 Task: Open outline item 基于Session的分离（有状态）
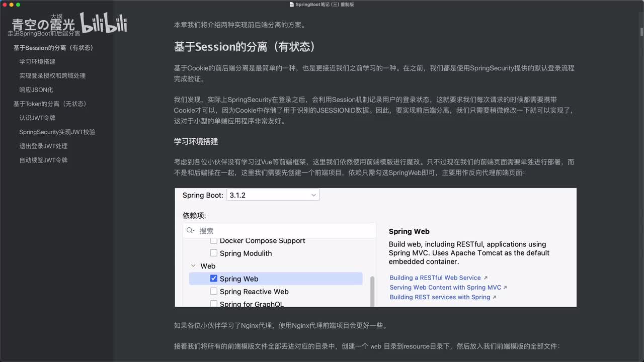pyautogui.click(x=53, y=48)
